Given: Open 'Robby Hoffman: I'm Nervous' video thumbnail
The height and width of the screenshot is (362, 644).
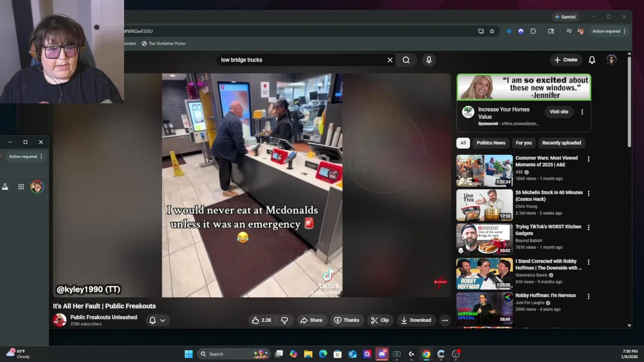Looking at the screenshot, I should coord(485,308).
